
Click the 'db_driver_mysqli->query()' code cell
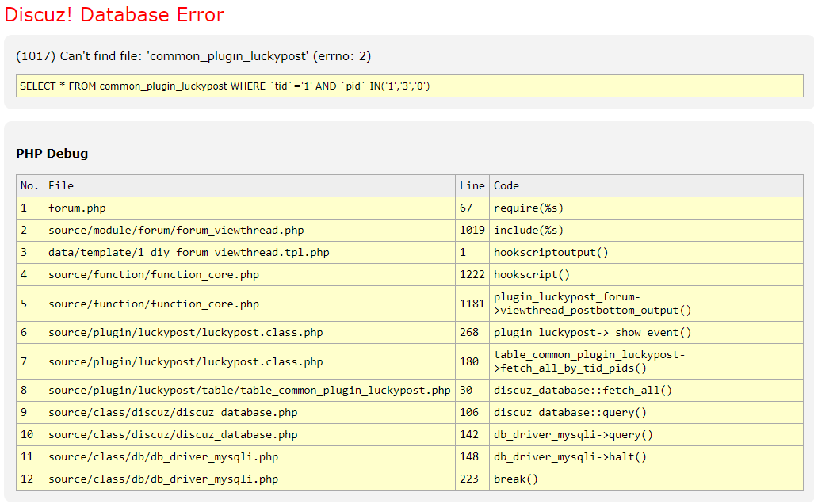pyautogui.click(x=646, y=435)
